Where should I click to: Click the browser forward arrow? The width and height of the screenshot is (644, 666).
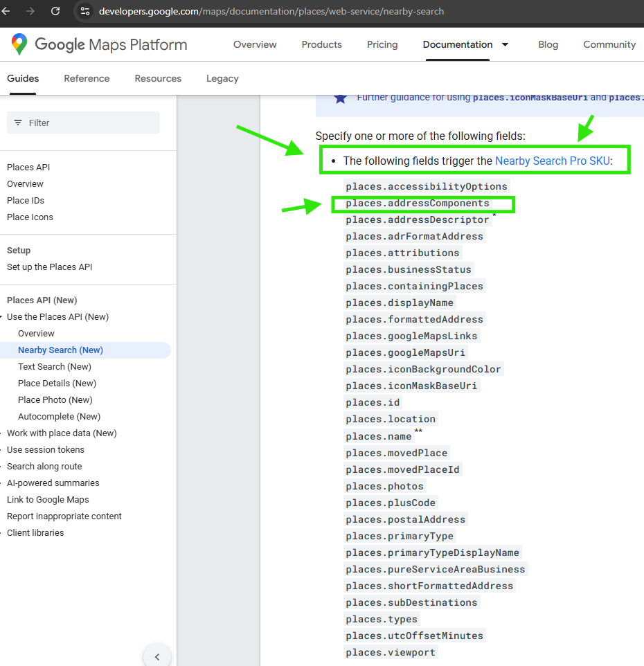(x=30, y=11)
